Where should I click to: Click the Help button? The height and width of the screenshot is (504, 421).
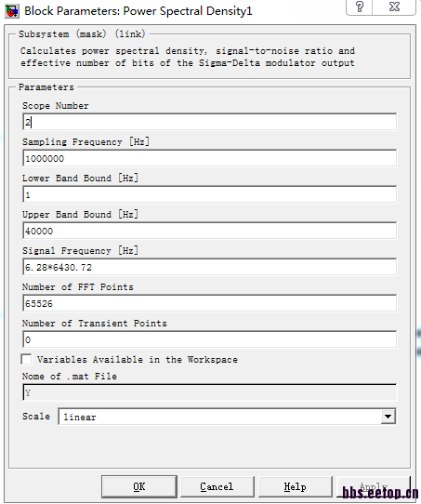(296, 486)
